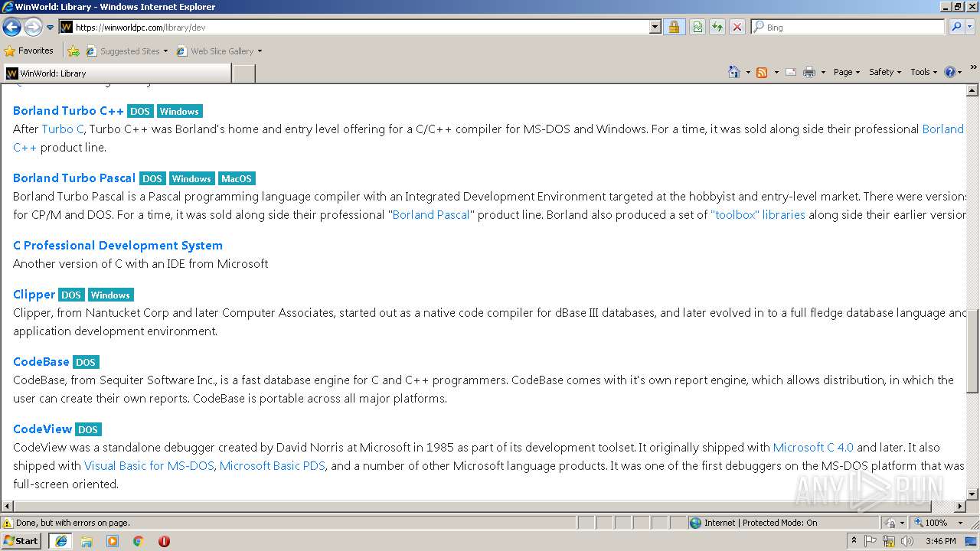Screen dimensions: 980x551
Task: Click Internet Protected Mode status text
Action: point(760,523)
